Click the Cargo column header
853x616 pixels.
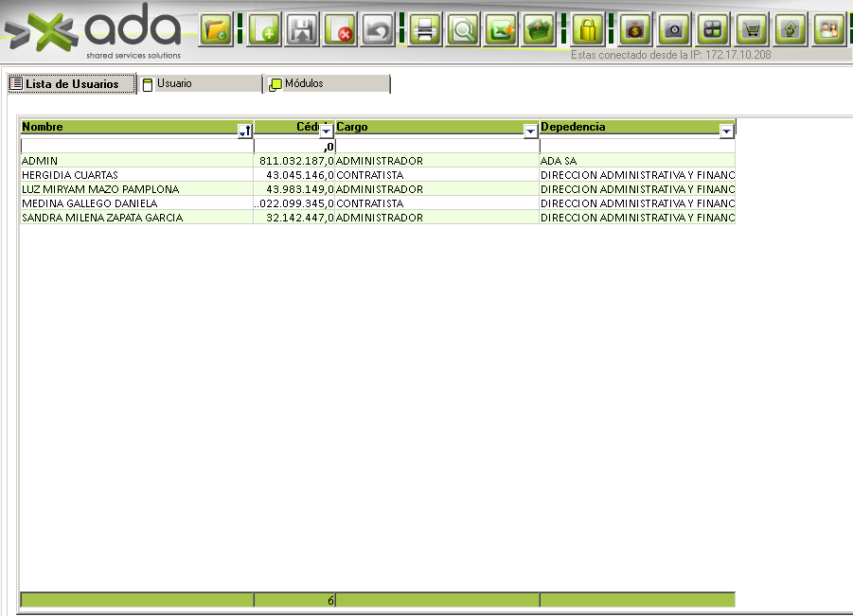point(436,127)
